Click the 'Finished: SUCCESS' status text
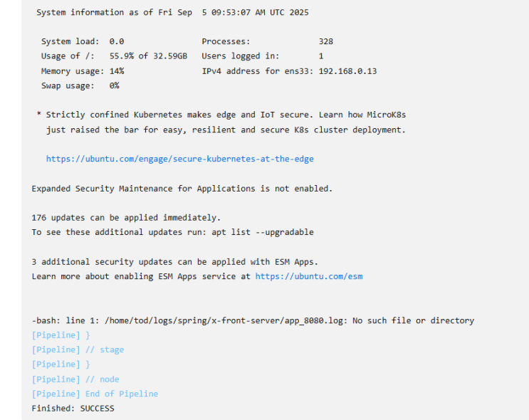Image resolution: width=529 pixels, height=420 pixels. [x=73, y=408]
